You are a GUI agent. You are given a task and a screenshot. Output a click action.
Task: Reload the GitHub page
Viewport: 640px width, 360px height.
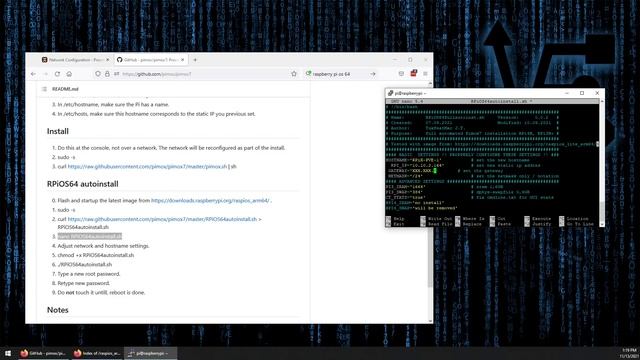pos(57,74)
